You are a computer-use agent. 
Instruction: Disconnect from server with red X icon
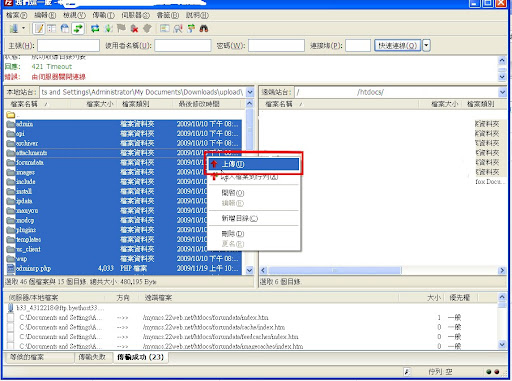(x=134, y=29)
